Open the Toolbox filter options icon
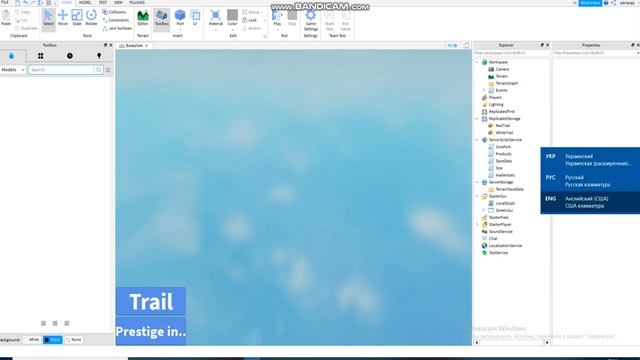 108,70
